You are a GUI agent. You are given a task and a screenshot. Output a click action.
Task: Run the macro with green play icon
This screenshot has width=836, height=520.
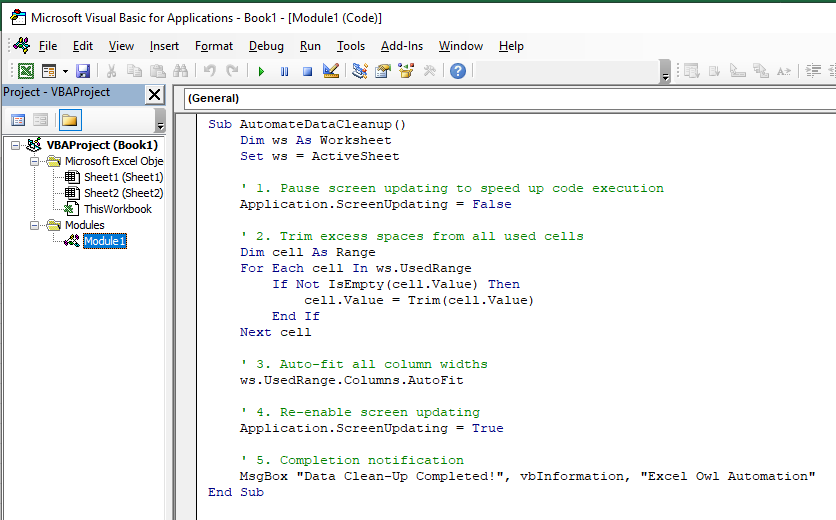coord(261,71)
